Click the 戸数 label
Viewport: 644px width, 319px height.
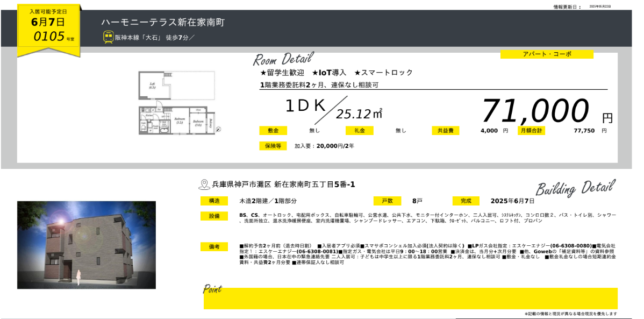(x=387, y=201)
